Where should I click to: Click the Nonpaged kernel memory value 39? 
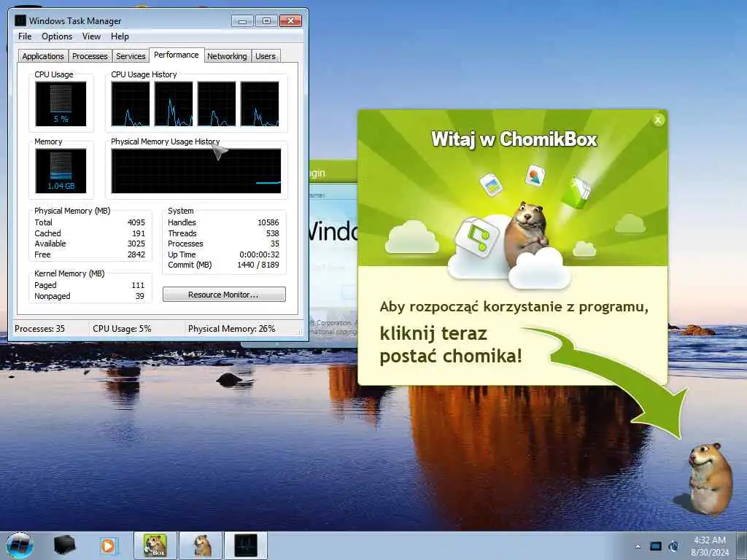tap(139, 296)
